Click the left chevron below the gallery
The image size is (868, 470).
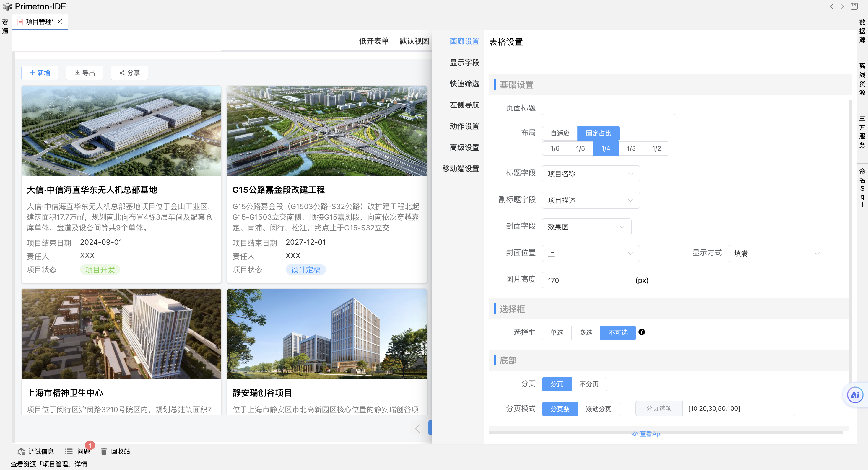417,429
